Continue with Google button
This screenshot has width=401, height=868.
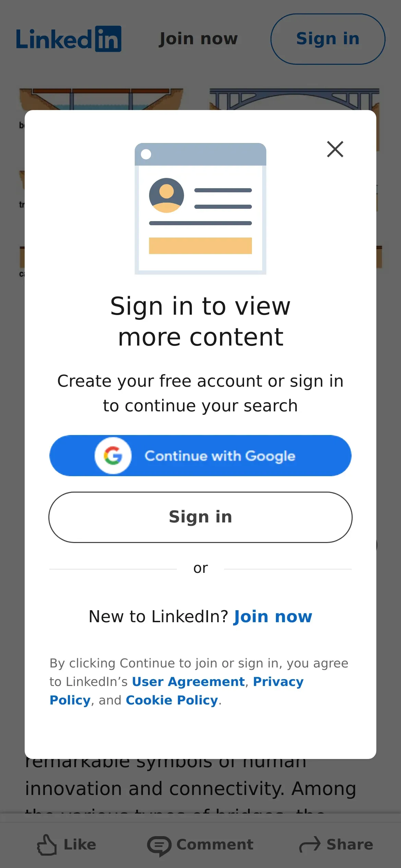pyautogui.click(x=200, y=456)
